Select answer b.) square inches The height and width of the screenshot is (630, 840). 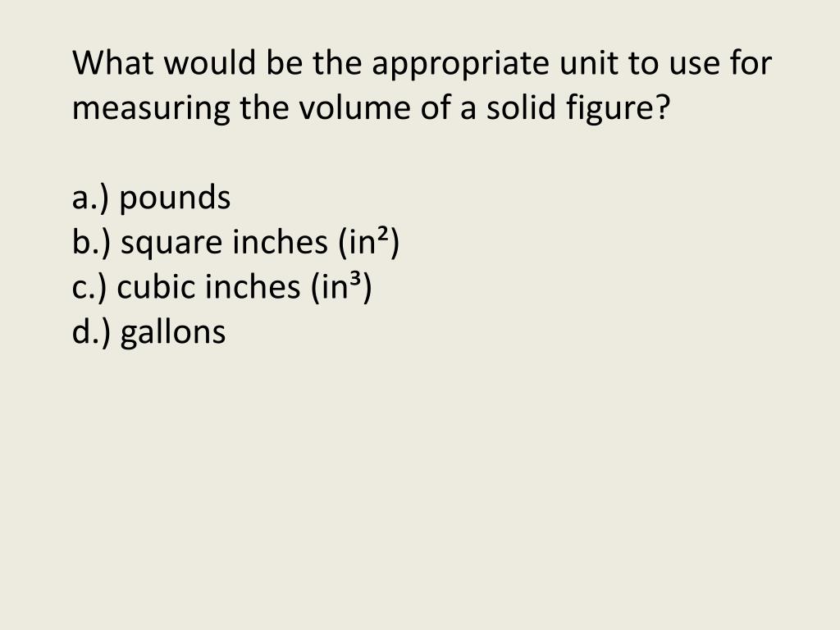pos(235,243)
